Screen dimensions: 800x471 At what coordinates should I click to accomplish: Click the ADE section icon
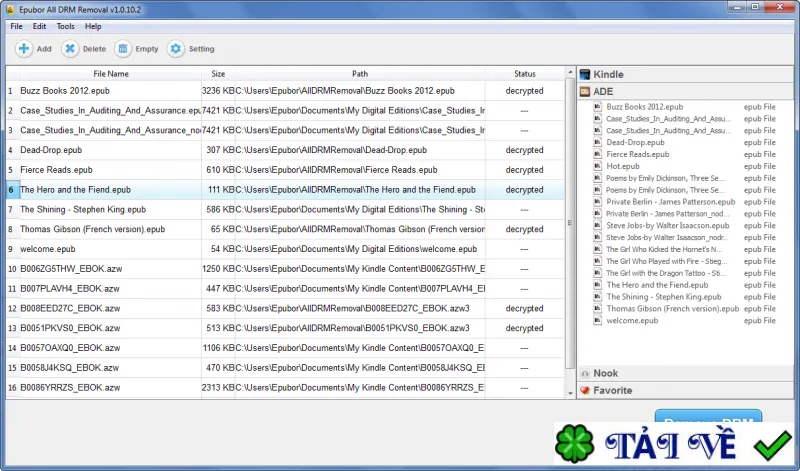coord(585,92)
